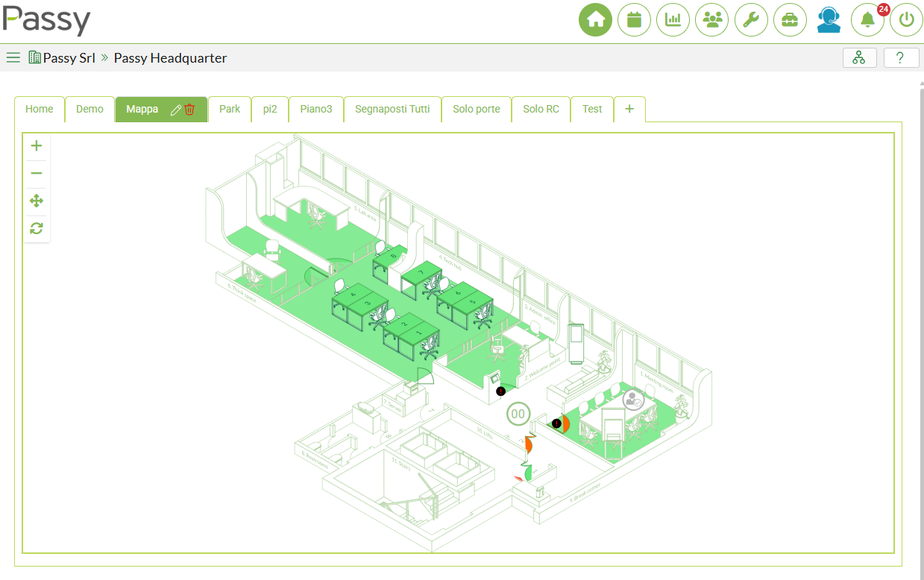Screen dimensions: 924x580
Task: Click the Home icon in top navigation
Action: (595, 20)
